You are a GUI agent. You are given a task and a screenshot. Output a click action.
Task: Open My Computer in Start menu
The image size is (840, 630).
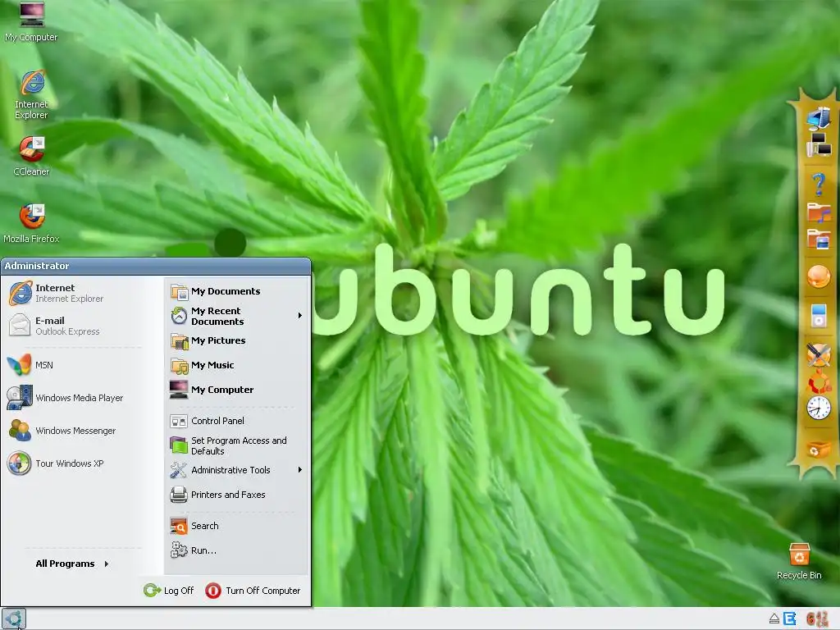tap(236, 390)
